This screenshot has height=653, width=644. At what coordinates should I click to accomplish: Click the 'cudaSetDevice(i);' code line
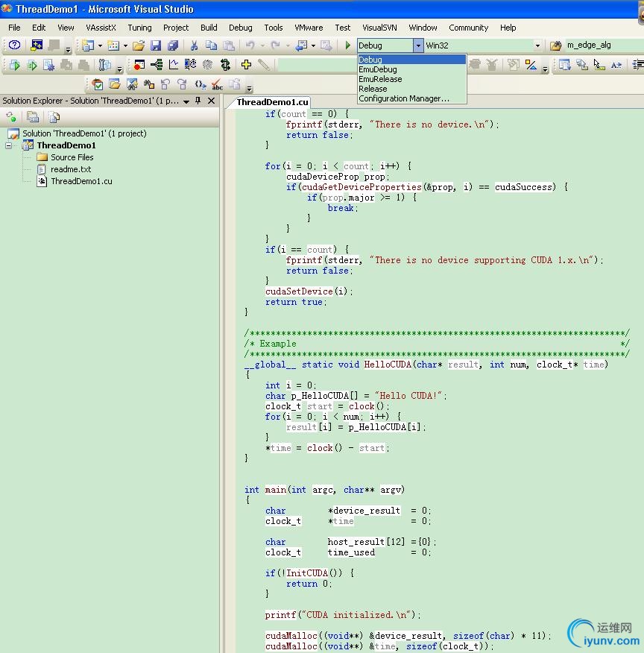tap(309, 291)
